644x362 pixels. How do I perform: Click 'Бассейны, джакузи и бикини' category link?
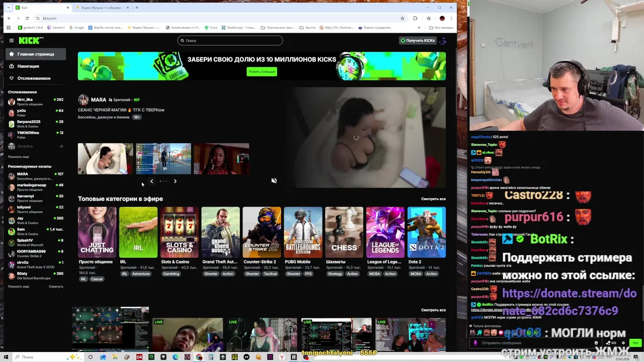click(104, 117)
